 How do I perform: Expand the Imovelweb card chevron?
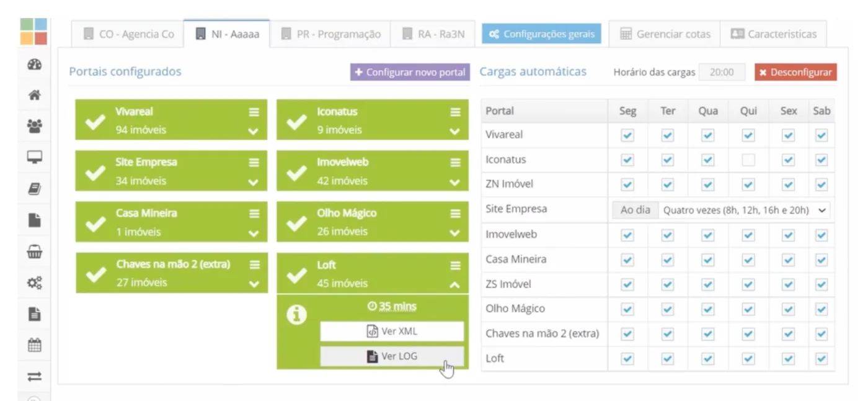point(455,182)
